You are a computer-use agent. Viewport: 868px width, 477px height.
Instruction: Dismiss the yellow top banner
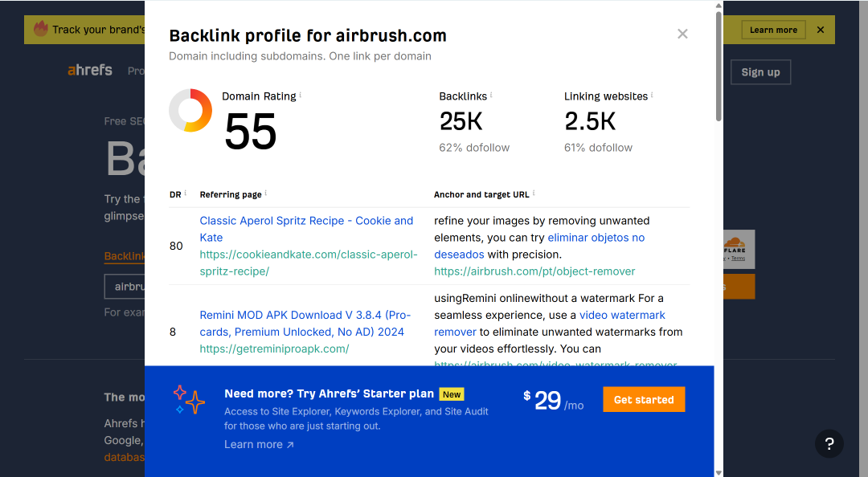pos(821,30)
